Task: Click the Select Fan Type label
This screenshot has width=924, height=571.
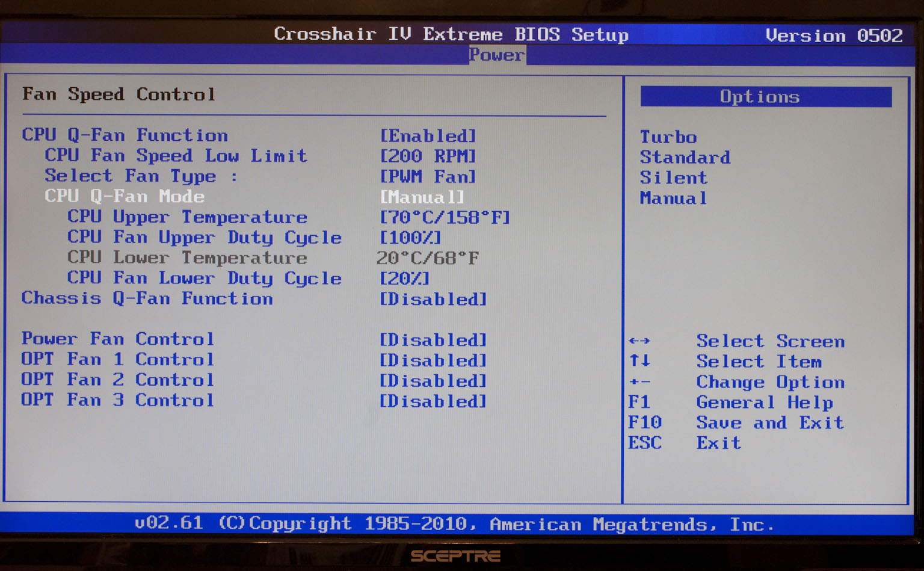Action: [x=141, y=176]
